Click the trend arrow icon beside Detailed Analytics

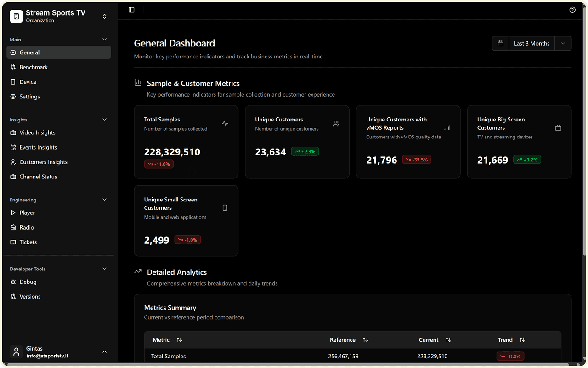point(138,271)
